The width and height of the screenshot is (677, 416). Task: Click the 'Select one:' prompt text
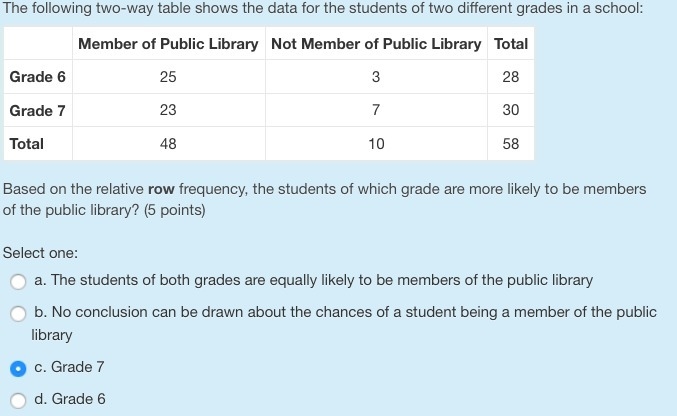tap(41, 253)
